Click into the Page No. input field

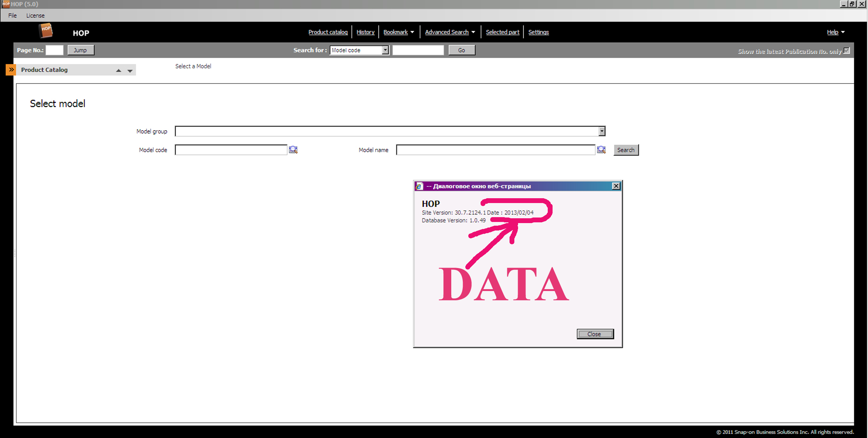(x=55, y=50)
